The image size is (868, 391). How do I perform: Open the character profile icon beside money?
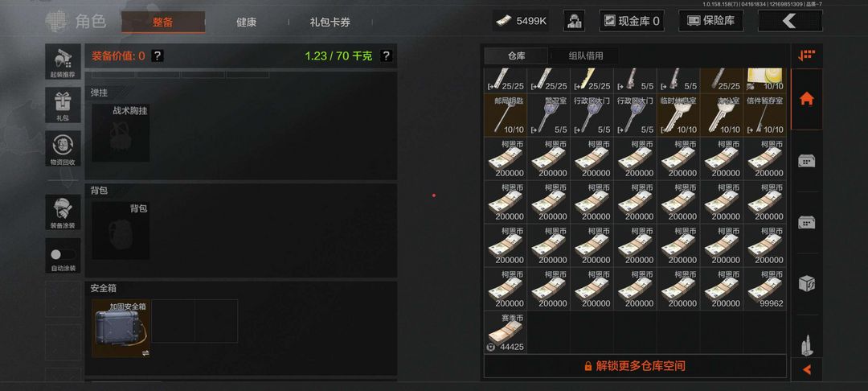574,21
